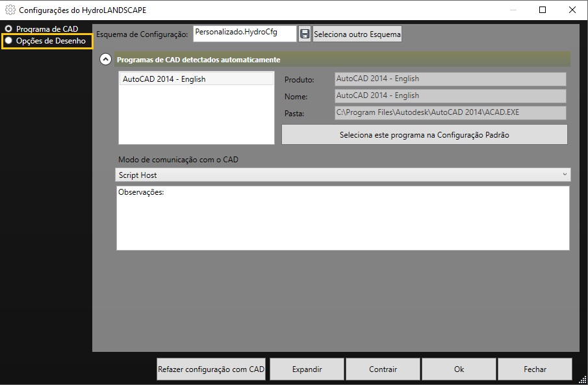Open the Script Host communication mode dropdown

click(x=343, y=175)
